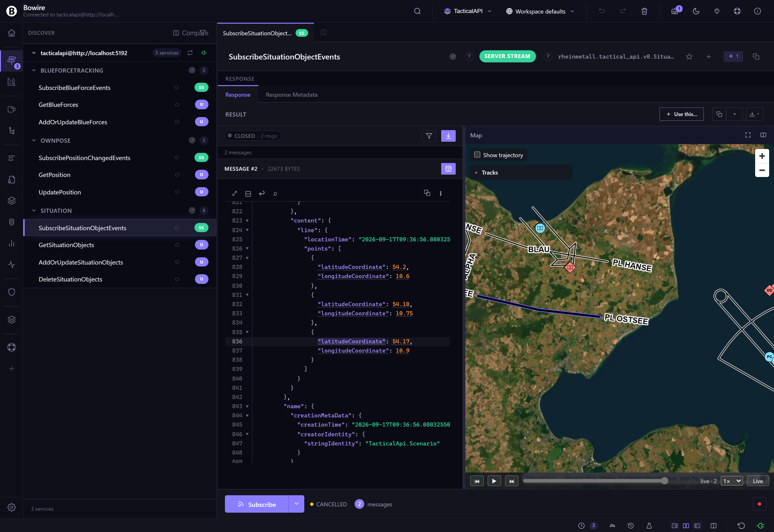Toggle Compare mode in Discover panel
774x532 pixels.
(191, 33)
